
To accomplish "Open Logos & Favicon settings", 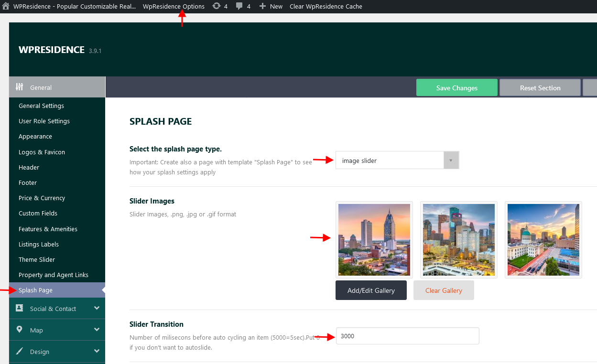I will coord(42,152).
